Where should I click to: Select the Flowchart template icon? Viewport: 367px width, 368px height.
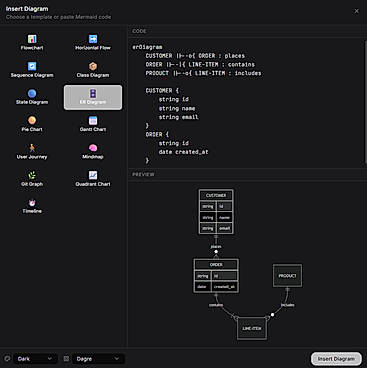tap(32, 39)
